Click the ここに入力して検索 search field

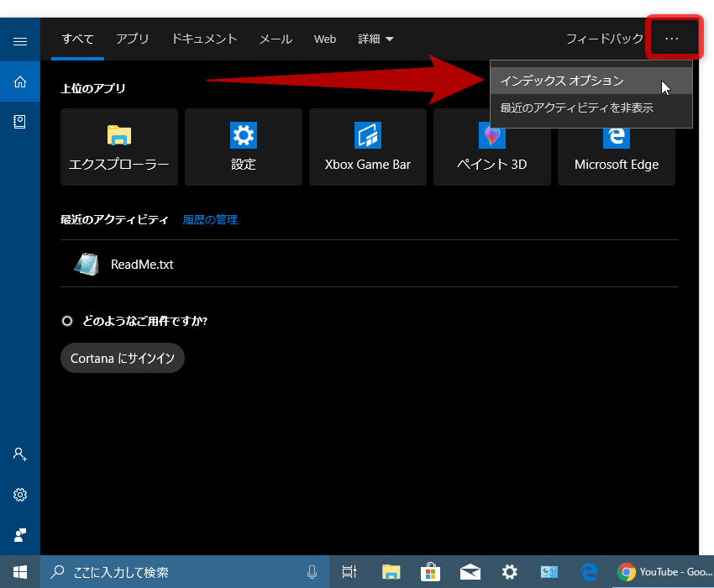click(185, 572)
